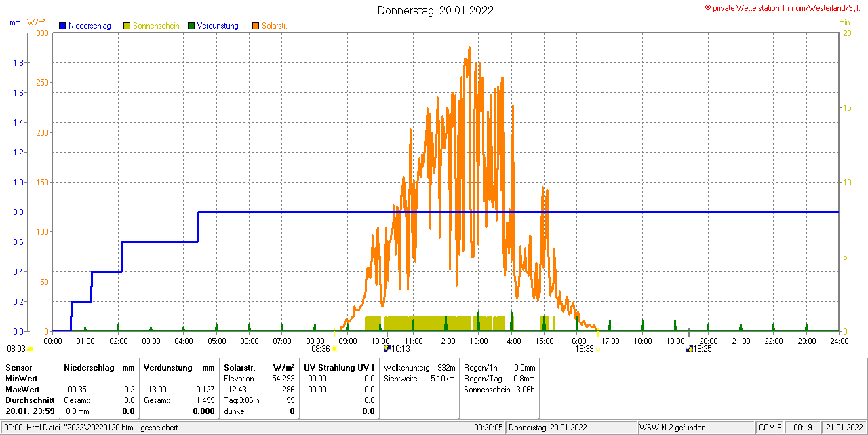This screenshot has height=435, width=868.
Task: Click the sunset time 16:39 label
Action: click(585, 349)
